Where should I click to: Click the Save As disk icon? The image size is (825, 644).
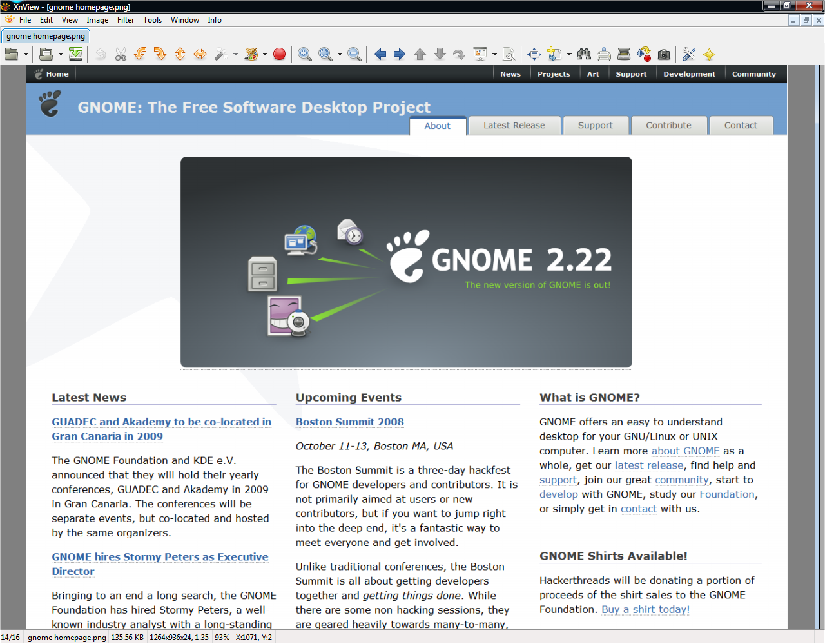75,54
